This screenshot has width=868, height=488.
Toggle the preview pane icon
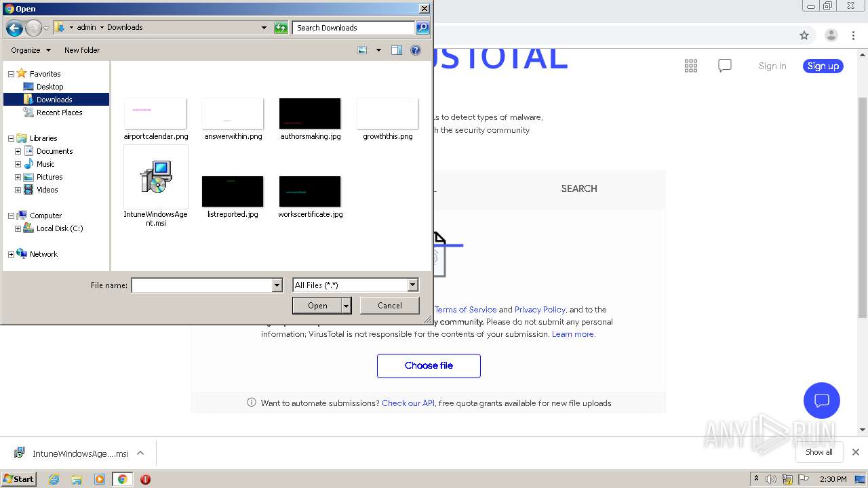(x=397, y=50)
